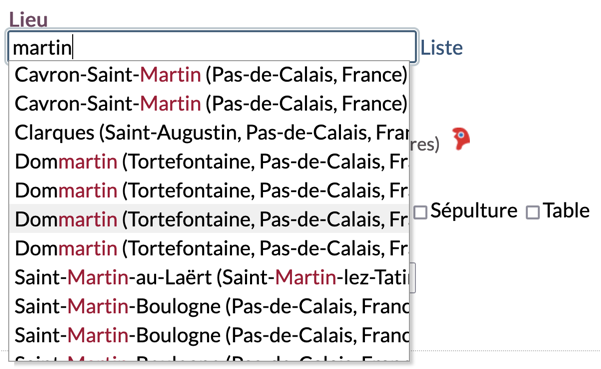
Task: Choose the second Dommartin (Tortefontaine) entry
Action: pyautogui.click(x=209, y=190)
